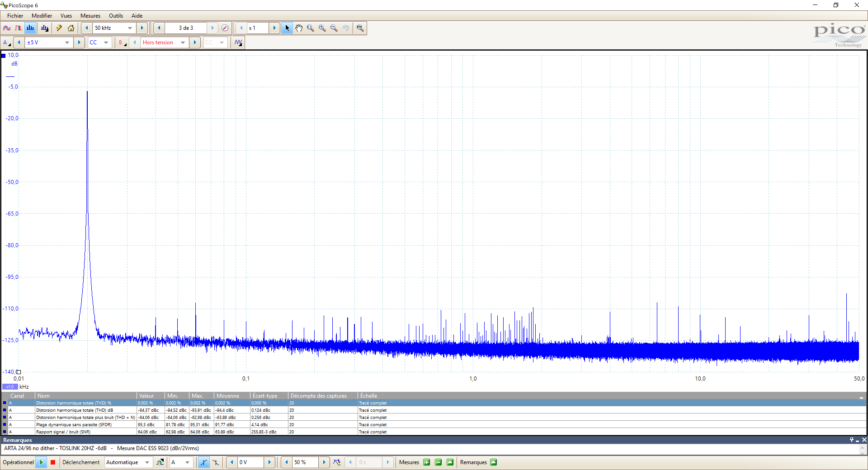868x470 pixels.
Task: Click the Remarques notes text field
Action: [429, 449]
